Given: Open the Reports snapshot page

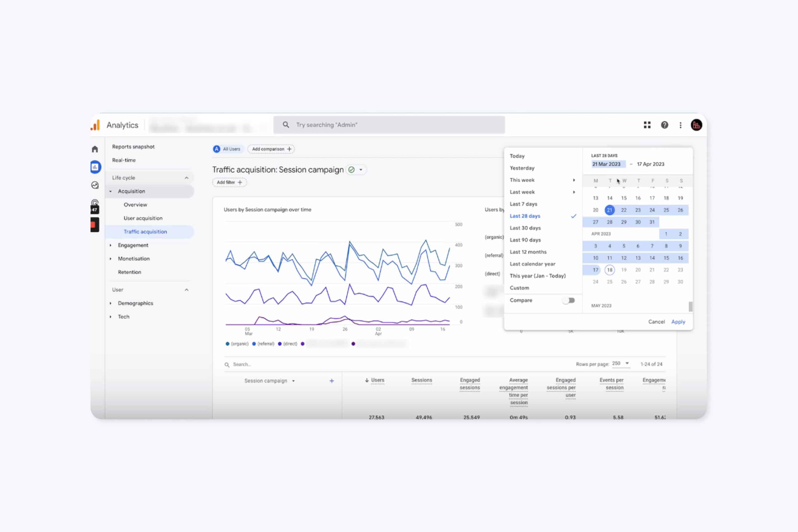Looking at the screenshot, I should [x=133, y=146].
